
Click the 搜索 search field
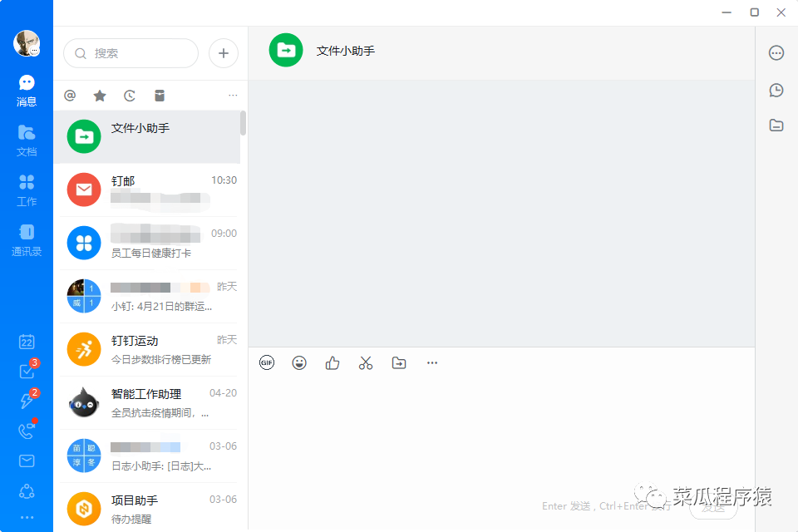131,53
